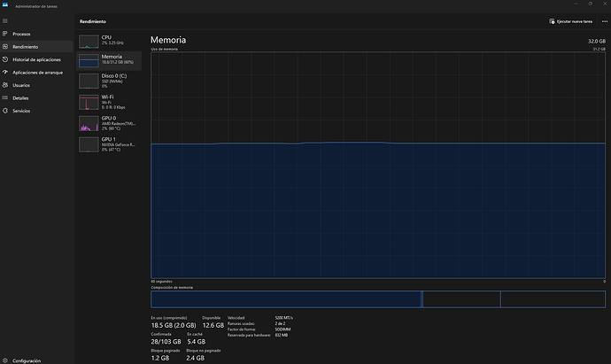The image size is (611, 364).
Task: Select the Disco 0 (C:) graph thumbnail
Action: tap(89, 81)
